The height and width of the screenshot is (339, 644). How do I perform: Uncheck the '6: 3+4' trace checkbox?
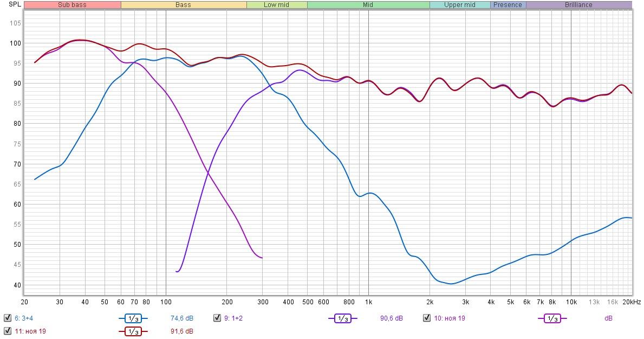coord(8,318)
